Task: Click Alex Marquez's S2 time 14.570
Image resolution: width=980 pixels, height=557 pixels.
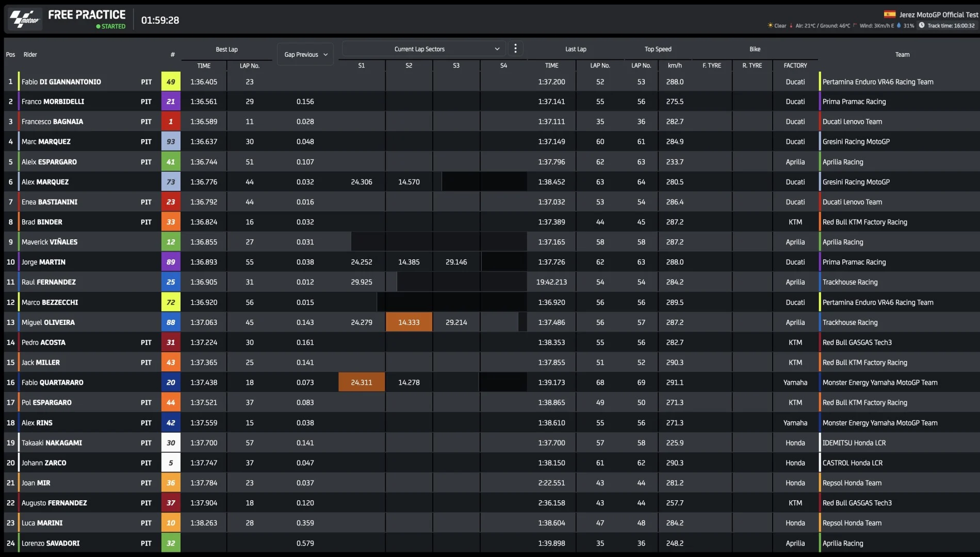Action: pyautogui.click(x=409, y=182)
